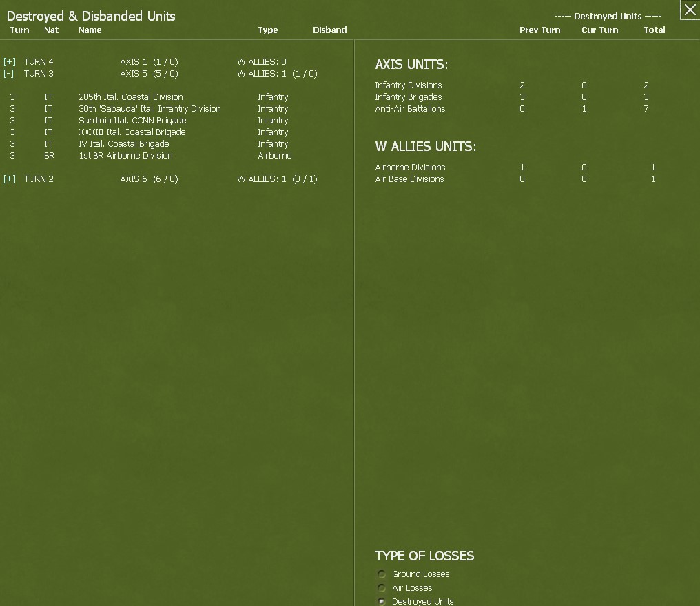The height and width of the screenshot is (606, 700).
Task: Click the Prev Turn column header
Action: coord(540,30)
